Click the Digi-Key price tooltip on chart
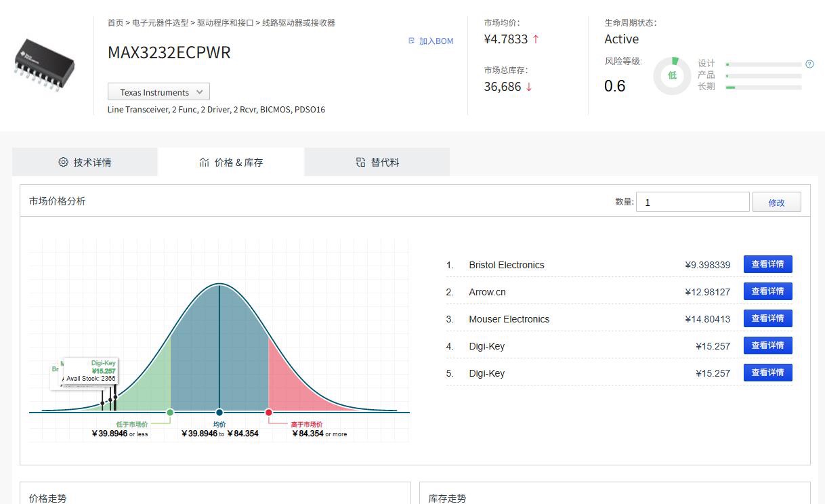Viewport: 825px width, 504px height. [x=90, y=371]
